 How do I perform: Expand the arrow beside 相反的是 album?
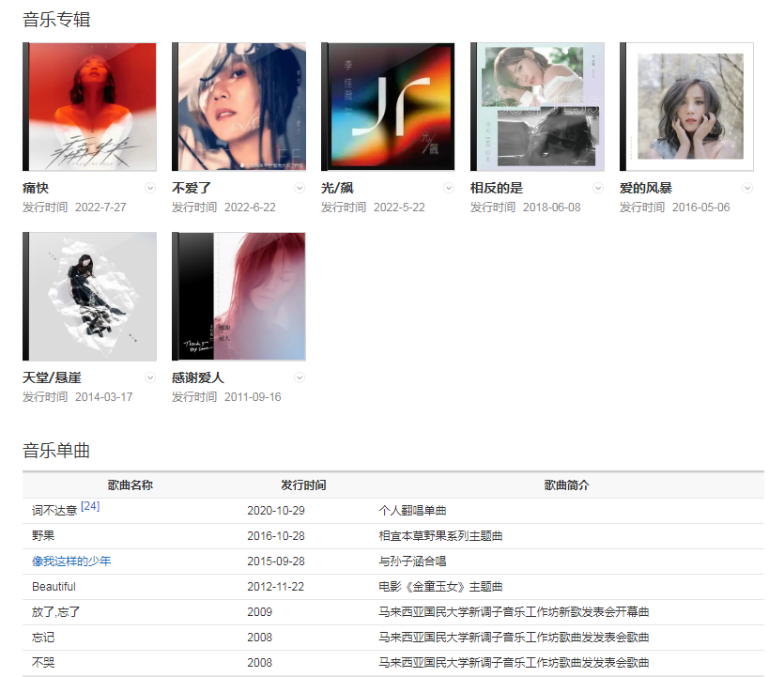tap(598, 188)
